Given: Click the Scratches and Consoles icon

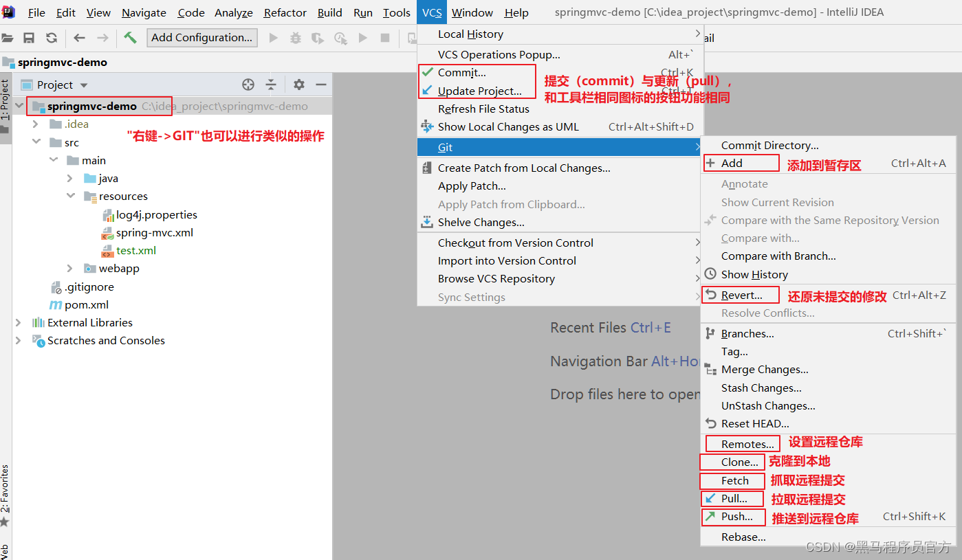Looking at the screenshot, I should [x=39, y=340].
